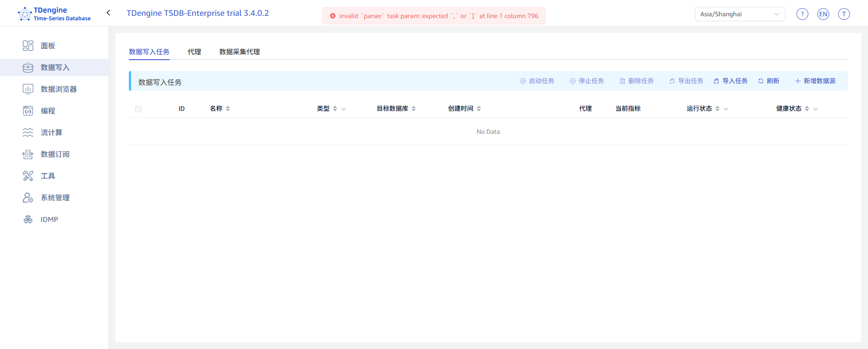Image resolution: width=868 pixels, height=349 pixels.
Task: Sort the table by 创建时间 column
Action: (479, 108)
